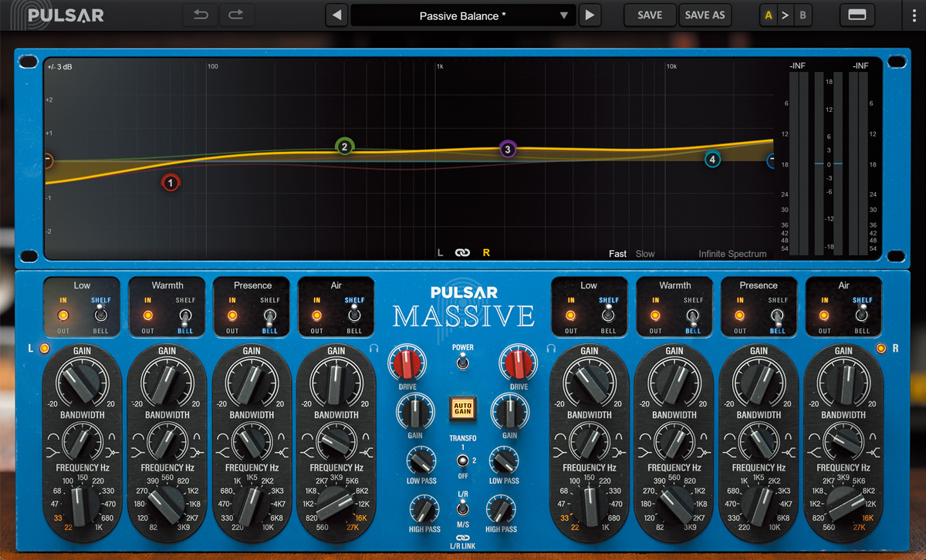Select Slow spectrum speed

tap(645, 254)
